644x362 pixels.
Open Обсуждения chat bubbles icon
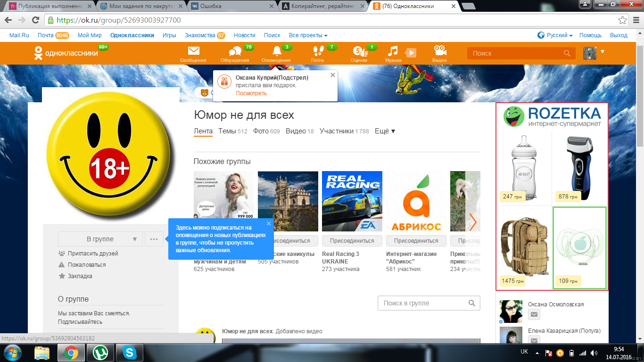coord(234,51)
